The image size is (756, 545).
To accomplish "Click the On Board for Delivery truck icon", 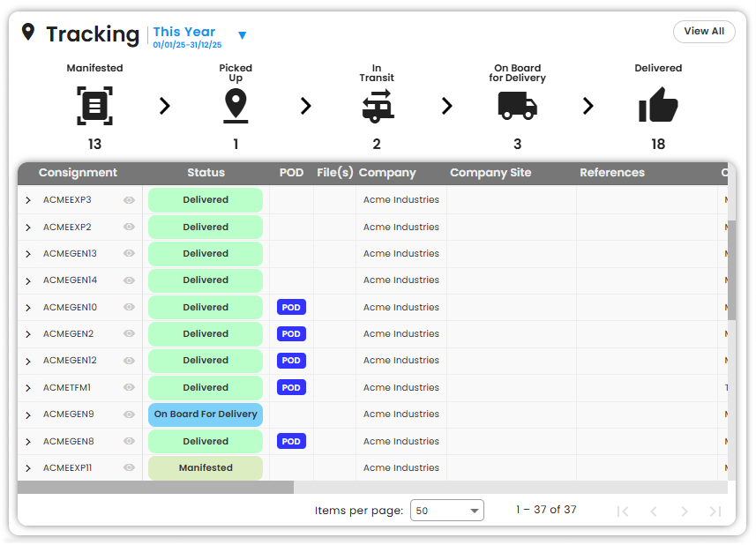I will tap(517, 106).
